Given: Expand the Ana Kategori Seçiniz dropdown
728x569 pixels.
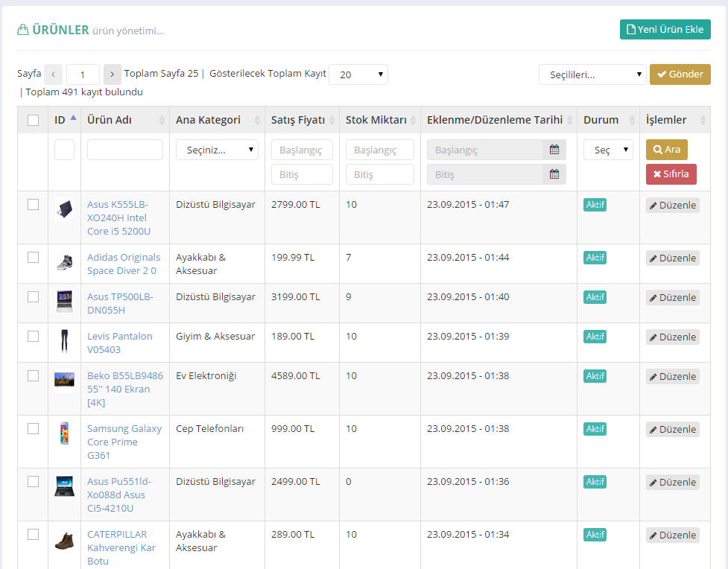Looking at the screenshot, I should (x=217, y=150).
